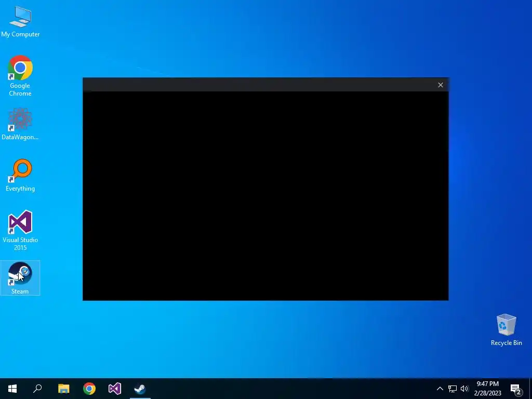Open Chrome from the taskbar
Viewport: 532px width, 399px height.
[x=89, y=389]
